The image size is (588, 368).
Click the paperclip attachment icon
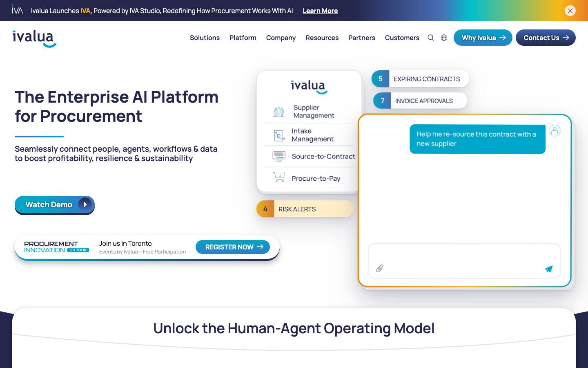[380, 268]
